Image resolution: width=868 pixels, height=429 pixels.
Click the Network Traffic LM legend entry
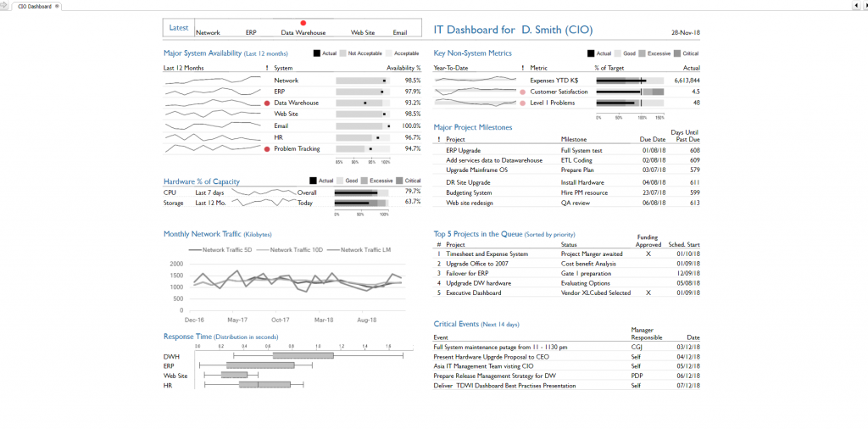pos(360,250)
